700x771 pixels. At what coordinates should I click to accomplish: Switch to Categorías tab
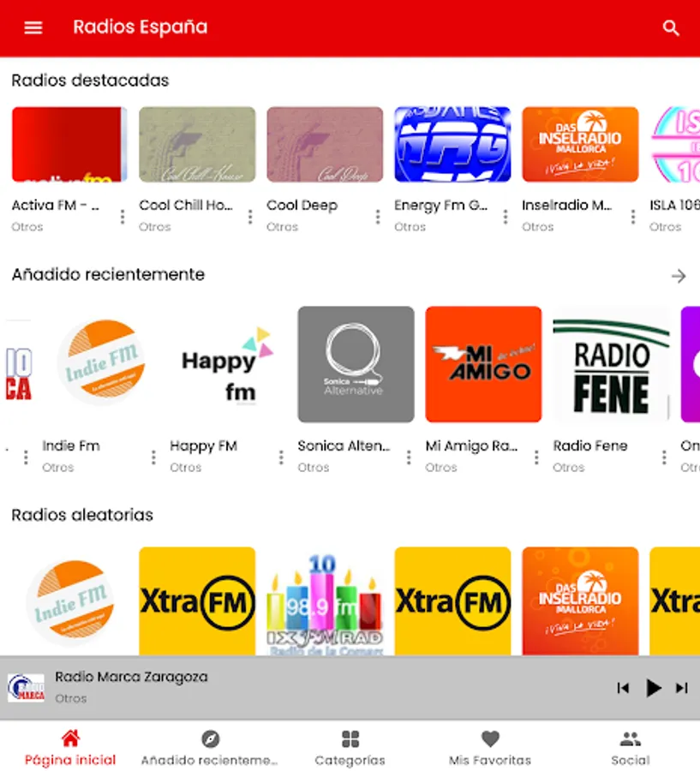pos(350,747)
